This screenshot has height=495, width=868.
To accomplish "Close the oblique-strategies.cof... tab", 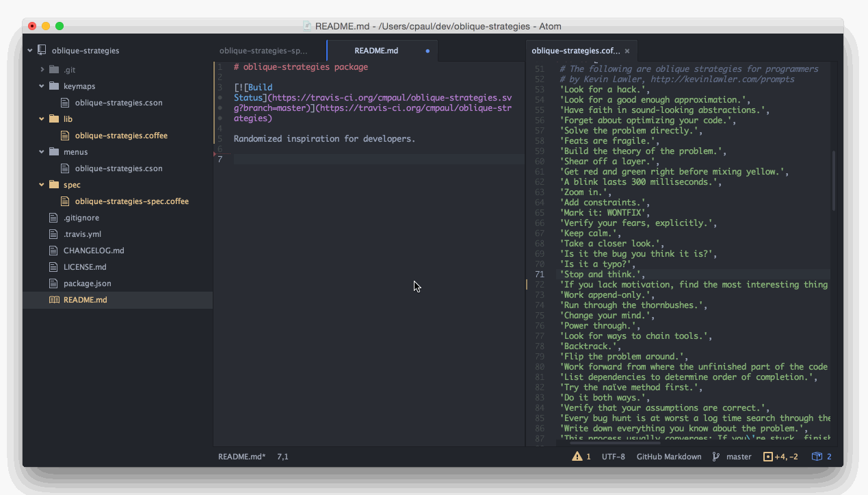I will [627, 51].
